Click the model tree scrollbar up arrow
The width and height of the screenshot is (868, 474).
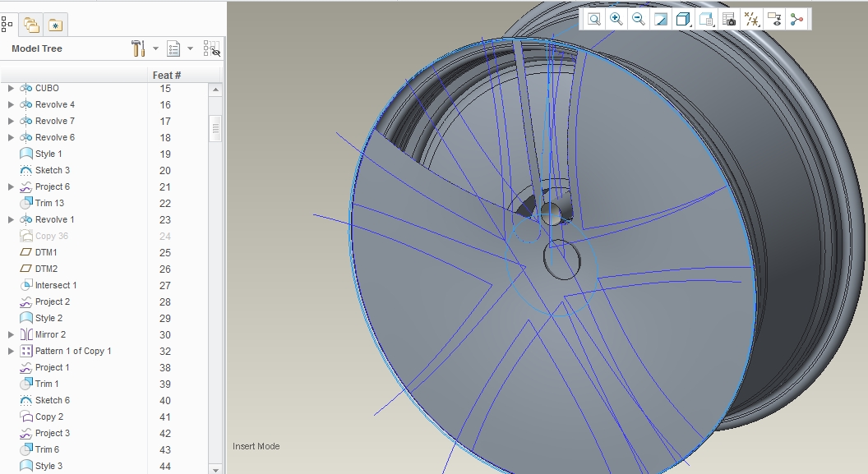pos(215,90)
